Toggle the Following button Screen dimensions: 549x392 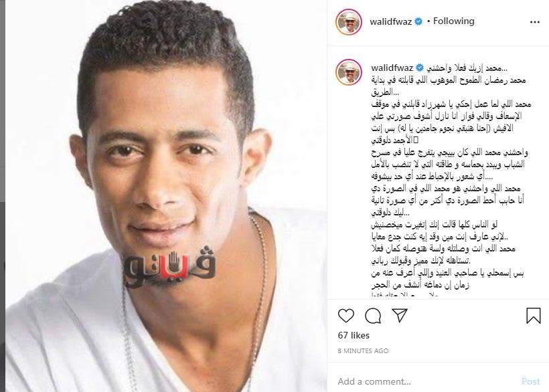pyautogui.click(x=454, y=21)
